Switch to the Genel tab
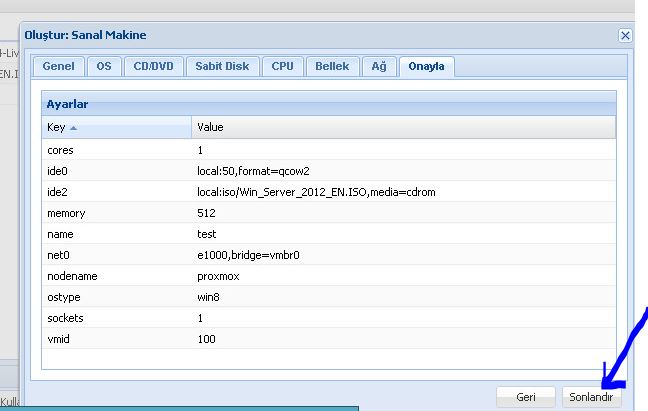This screenshot has width=648, height=411. pyautogui.click(x=59, y=67)
